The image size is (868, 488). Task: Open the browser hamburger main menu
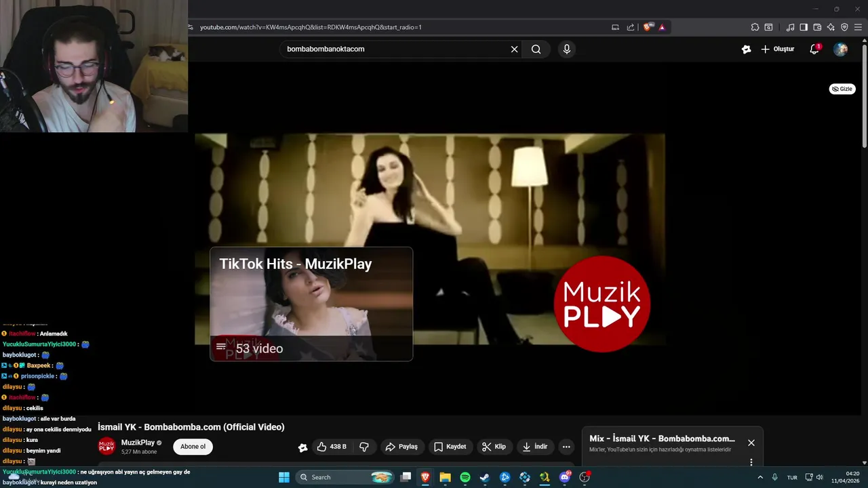pyautogui.click(x=858, y=27)
